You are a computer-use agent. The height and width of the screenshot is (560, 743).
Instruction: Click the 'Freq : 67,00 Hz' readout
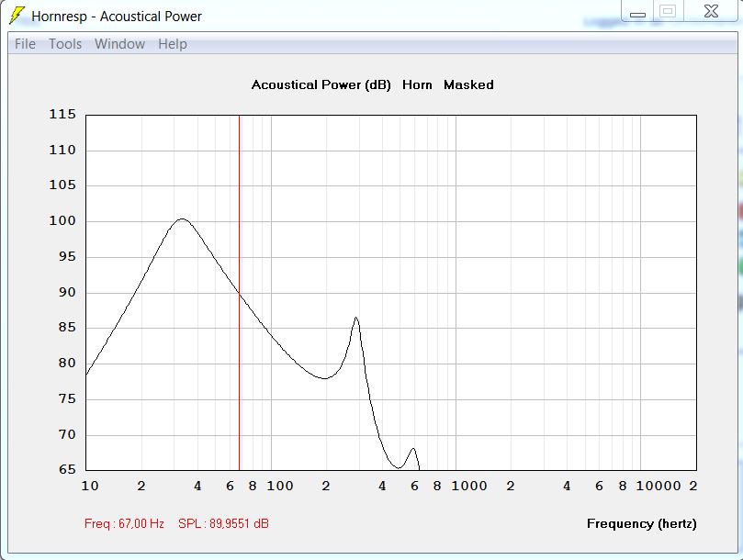[x=124, y=523]
